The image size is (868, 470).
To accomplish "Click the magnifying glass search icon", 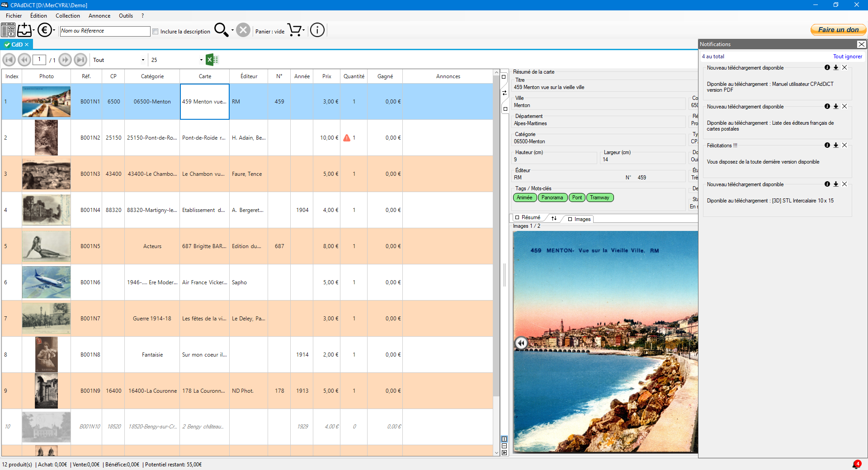I will click(x=221, y=30).
